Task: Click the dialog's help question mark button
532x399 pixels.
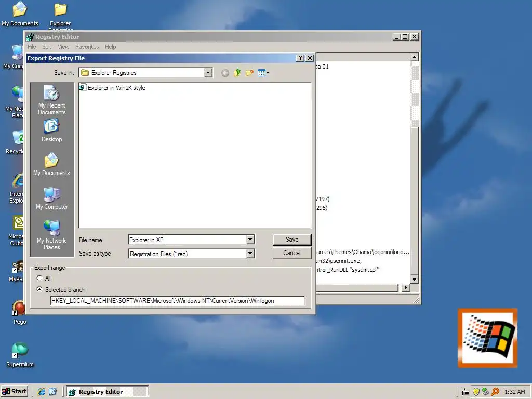Action: tap(300, 58)
